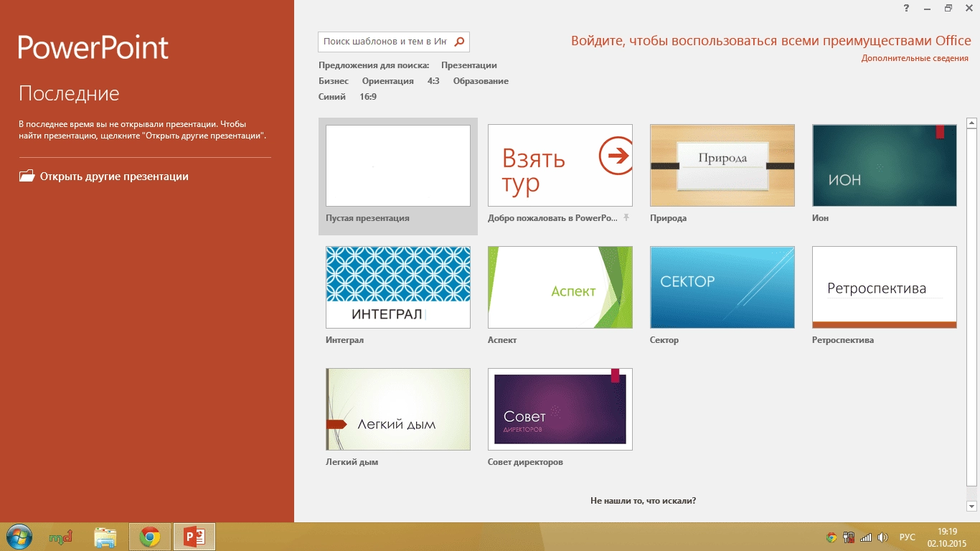The width and height of the screenshot is (980, 551).
Task: Select the Бизнес search suggestion
Action: 334,81
